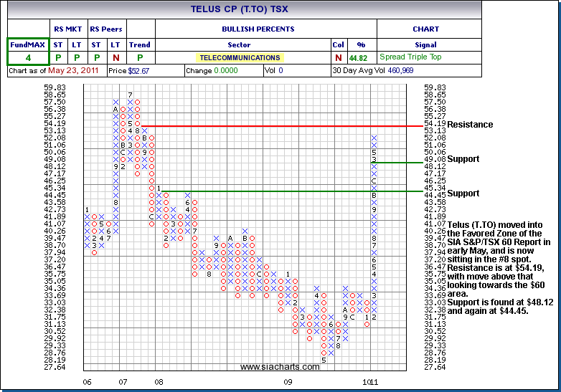Click the May 23, 2011 chart date
Viewport: 561px width, 392px height.
tap(74, 71)
